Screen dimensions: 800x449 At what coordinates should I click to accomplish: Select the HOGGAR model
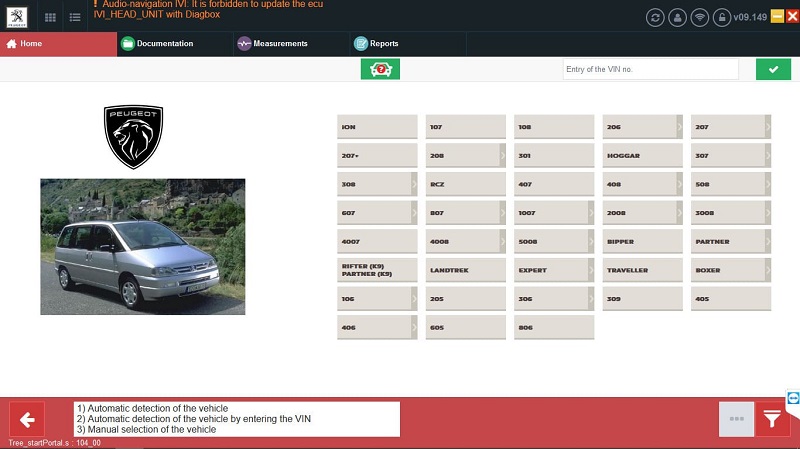point(642,155)
